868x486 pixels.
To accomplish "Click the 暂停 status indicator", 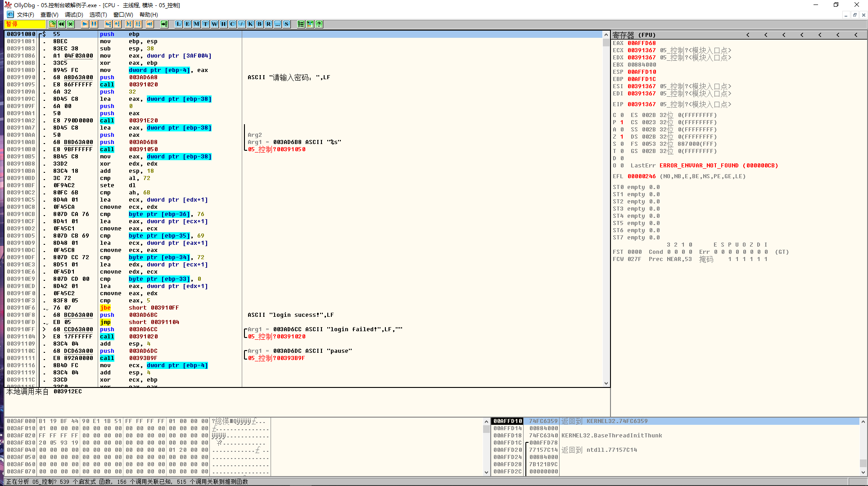I will [x=25, y=24].
